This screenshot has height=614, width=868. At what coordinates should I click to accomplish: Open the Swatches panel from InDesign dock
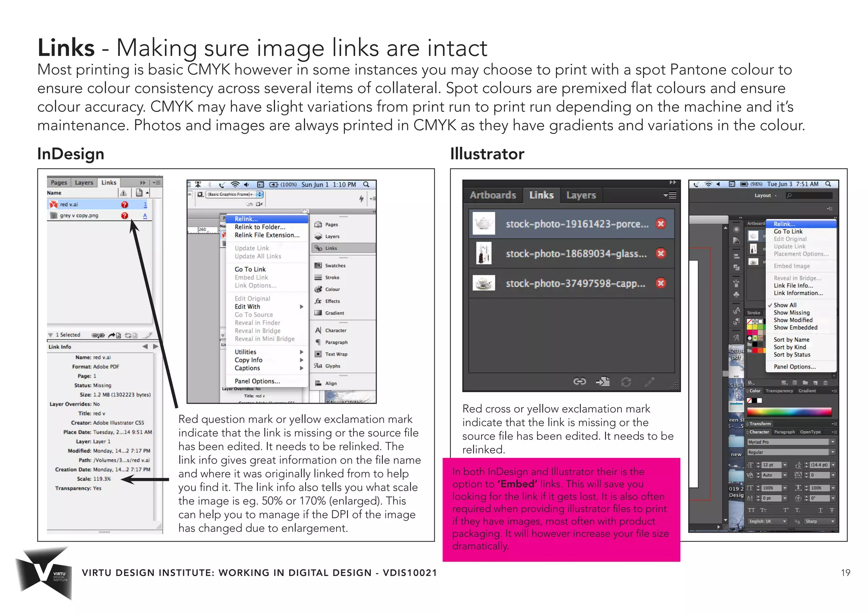click(330, 265)
